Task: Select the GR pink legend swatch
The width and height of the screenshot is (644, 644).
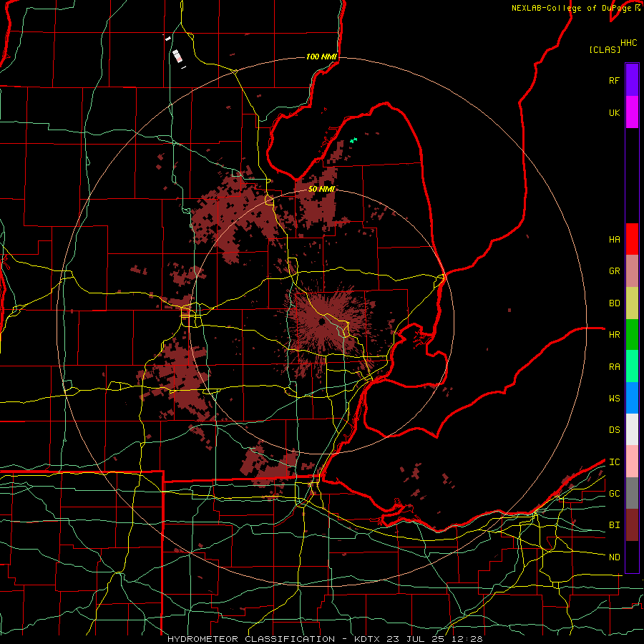Action: tap(632, 271)
